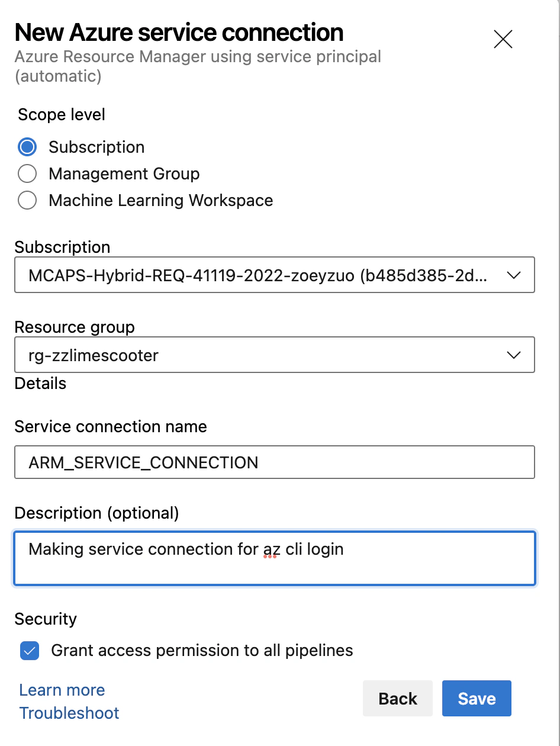Open the Subscription dropdown showing MCAPS-Hybrid

pyautogui.click(x=260, y=275)
